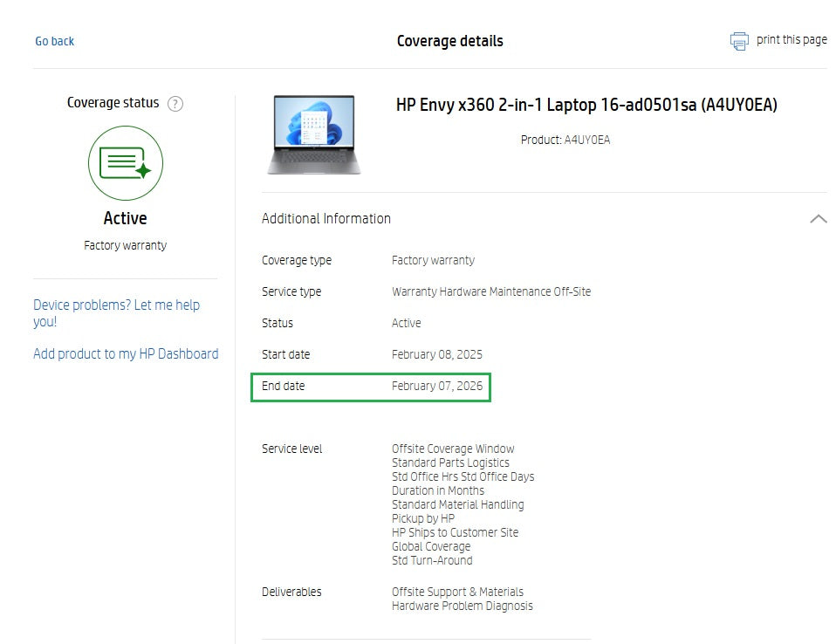Click the Coverage details page heading
This screenshot has height=644, width=836.
pyautogui.click(x=450, y=41)
